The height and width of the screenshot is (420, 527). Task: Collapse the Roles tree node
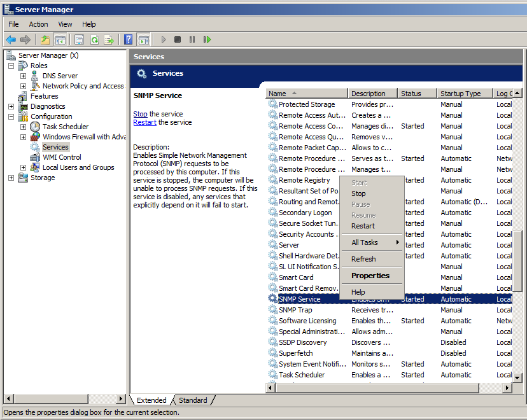tap(11, 66)
